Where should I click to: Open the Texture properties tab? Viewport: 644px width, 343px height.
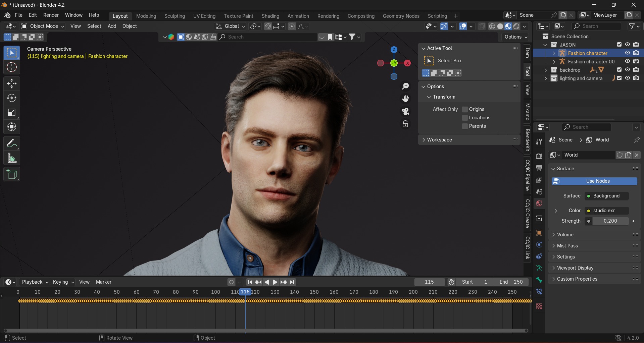click(x=539, y=306)
